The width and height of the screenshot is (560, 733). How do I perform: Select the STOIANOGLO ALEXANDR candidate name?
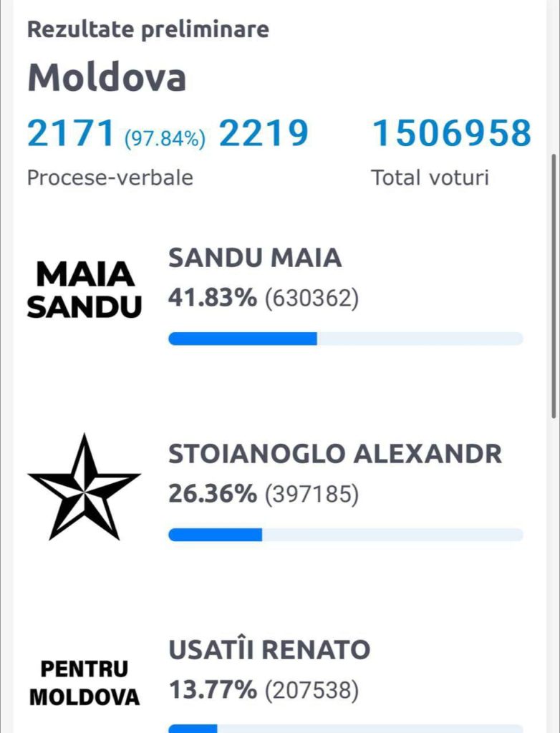coord(335,454)
